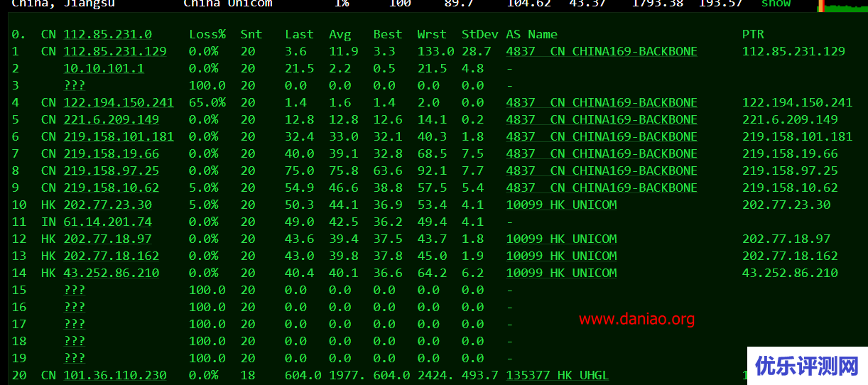Open the small latency graph thumbnail at top
Image resolution: width=868 pixels, height=385 pixels.
(x=841, y=6)
